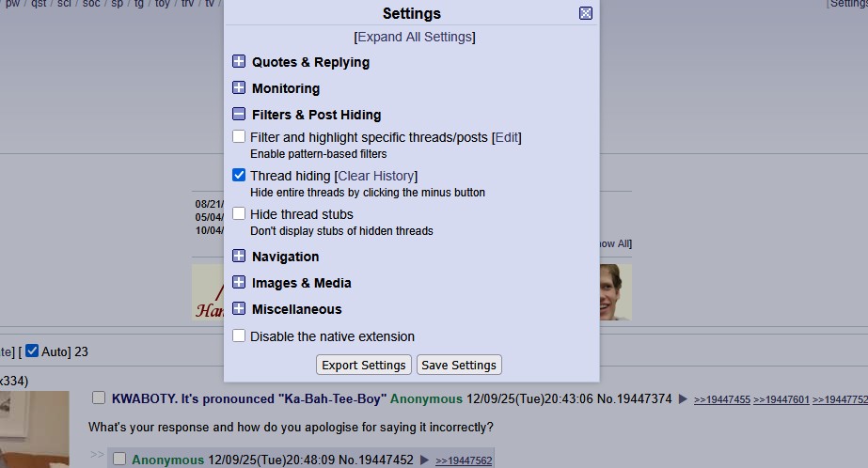Click Clear History link
Image resolution: width=868 pixels, height=468 pixels.
pyautogui.click(x=376, y=176)
